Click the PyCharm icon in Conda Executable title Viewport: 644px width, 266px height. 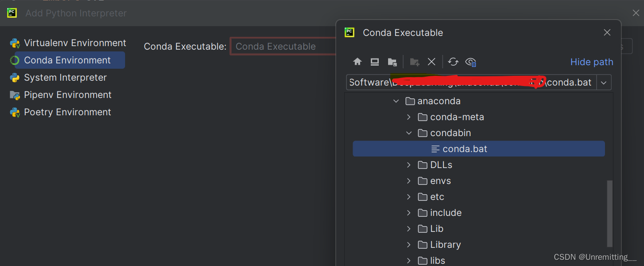pos(349,32)
